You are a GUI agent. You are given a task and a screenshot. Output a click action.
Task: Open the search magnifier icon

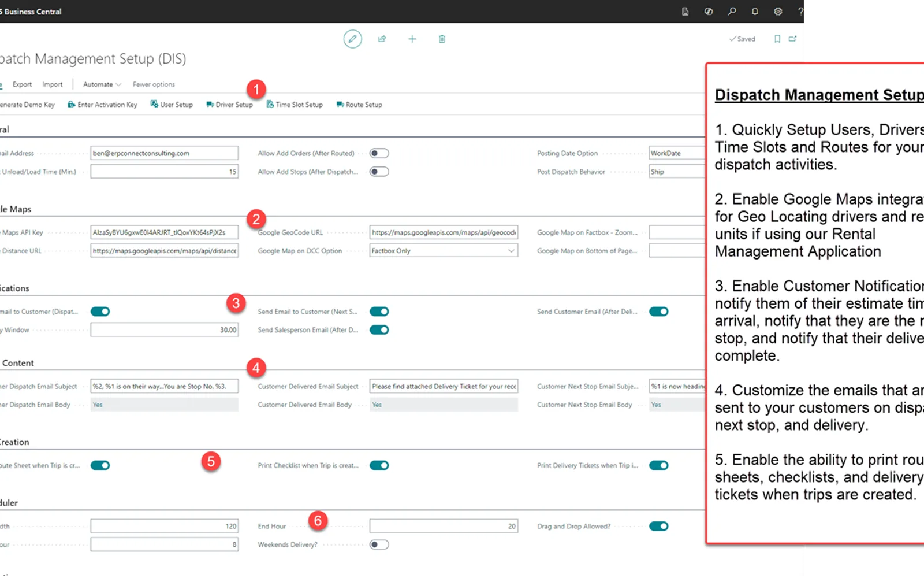[x=732, y=11]
